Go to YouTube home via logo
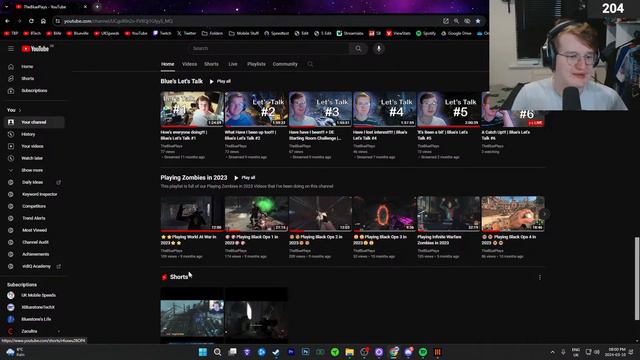Screen dimensions: 640x360 (36, 49)
